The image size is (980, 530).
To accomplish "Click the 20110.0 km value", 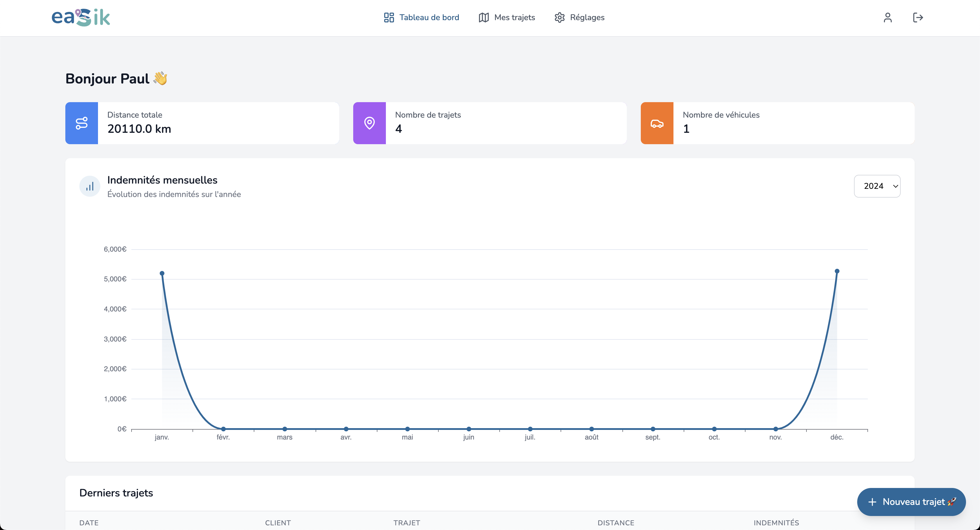I will pyautogui.click(x=139, y=129).
